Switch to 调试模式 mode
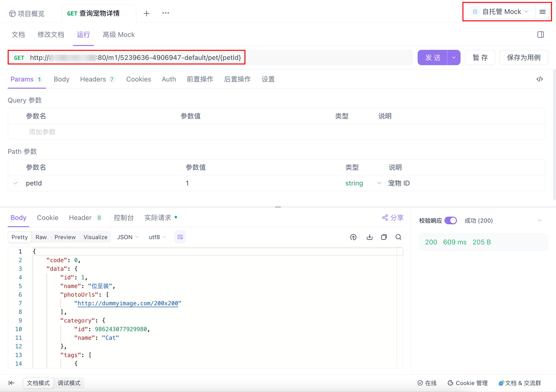556x392 pixels. tap(69, 383)
